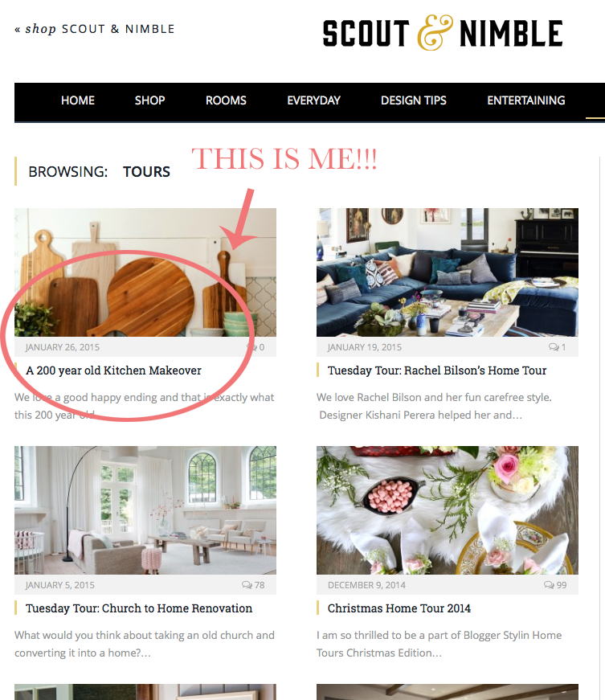Go to the EVERYDAY section
Viewport: 605px width, 700px height.
tap(313, 100)
